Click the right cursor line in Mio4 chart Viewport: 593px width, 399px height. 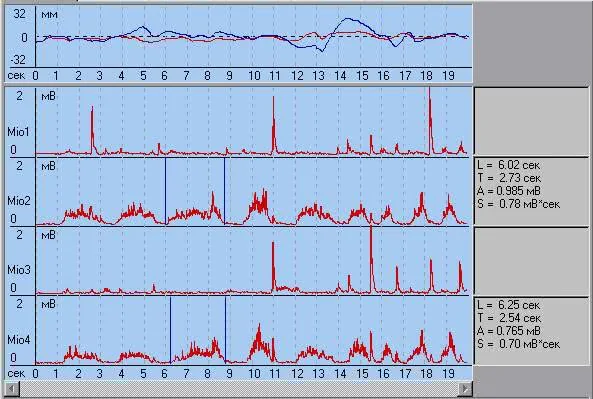pos(225,330)
